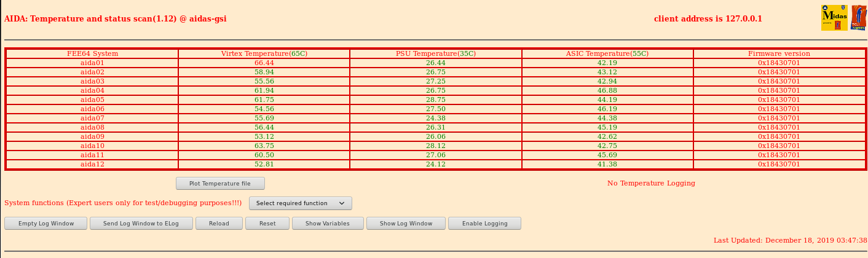Screen dimensions: 868x258
Task: Click Virtex temperature 61.75 for aida05
Action: 264,100
